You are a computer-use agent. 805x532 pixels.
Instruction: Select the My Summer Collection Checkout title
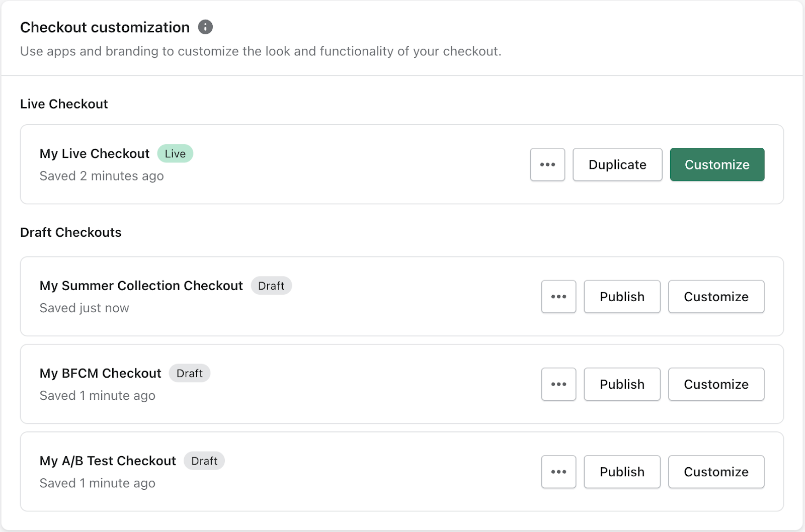coord(141,286)
